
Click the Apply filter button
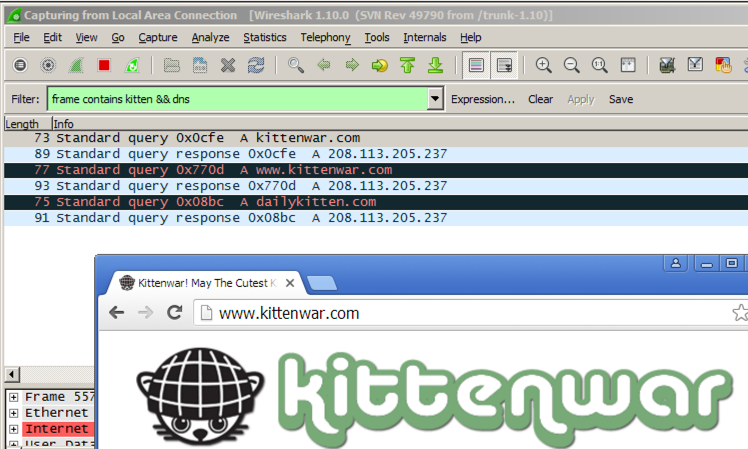pos(581,99)
